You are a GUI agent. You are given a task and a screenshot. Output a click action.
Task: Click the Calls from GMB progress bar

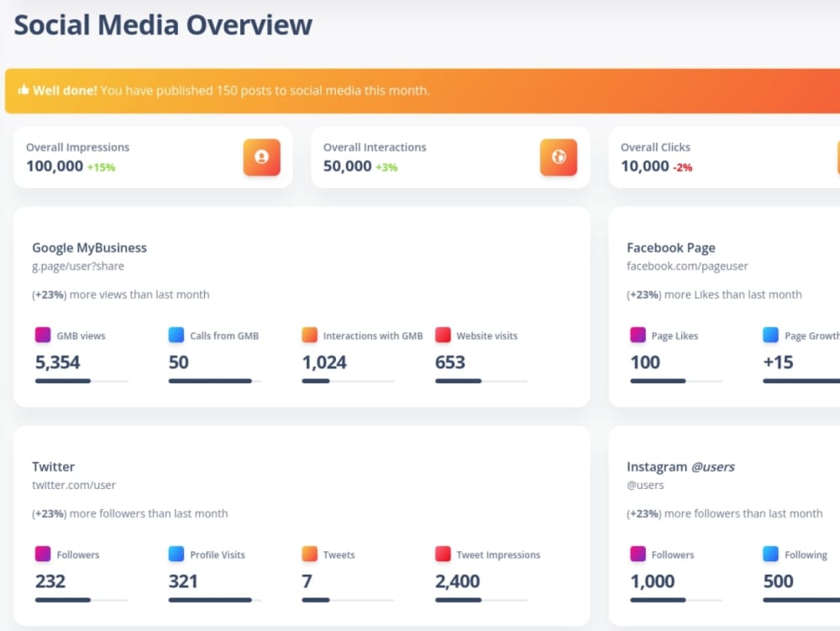[215, 381]
